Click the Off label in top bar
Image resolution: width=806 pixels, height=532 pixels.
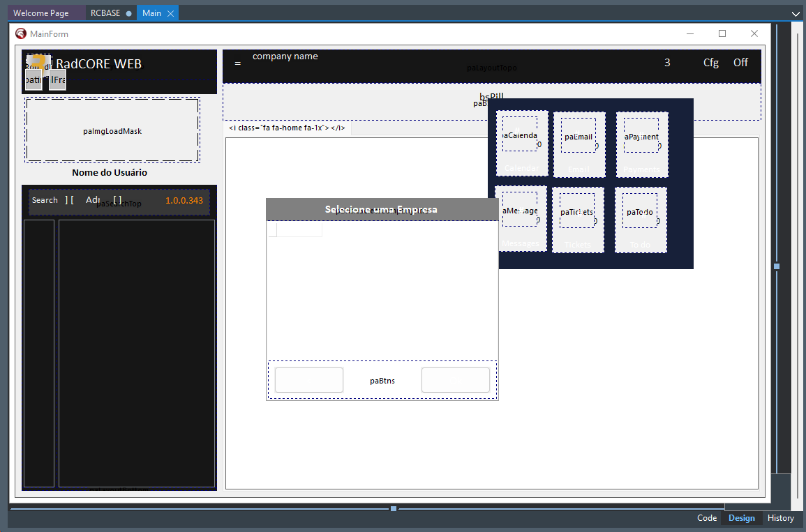coord(740,63)
